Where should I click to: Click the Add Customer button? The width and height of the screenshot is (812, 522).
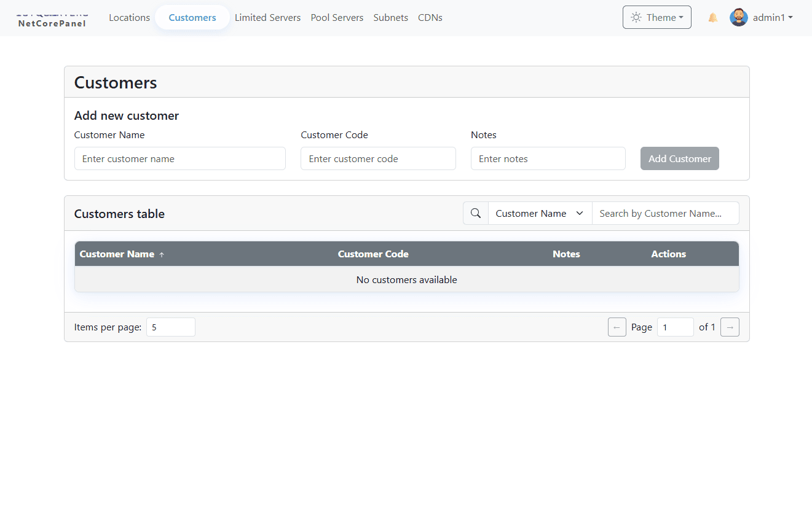680,158
